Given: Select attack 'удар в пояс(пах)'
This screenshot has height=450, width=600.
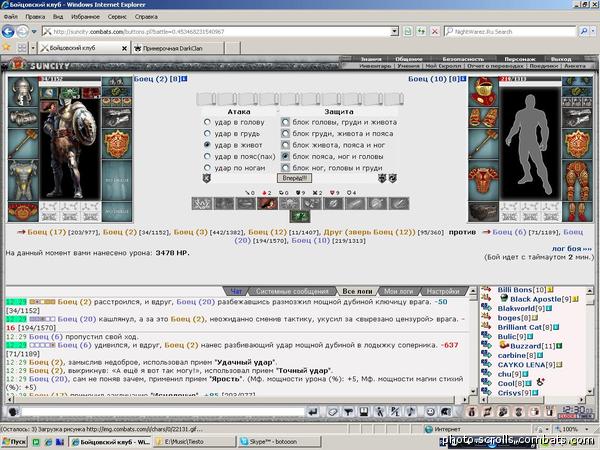Looking at the screenshot, I should click(x=207, y=156).
